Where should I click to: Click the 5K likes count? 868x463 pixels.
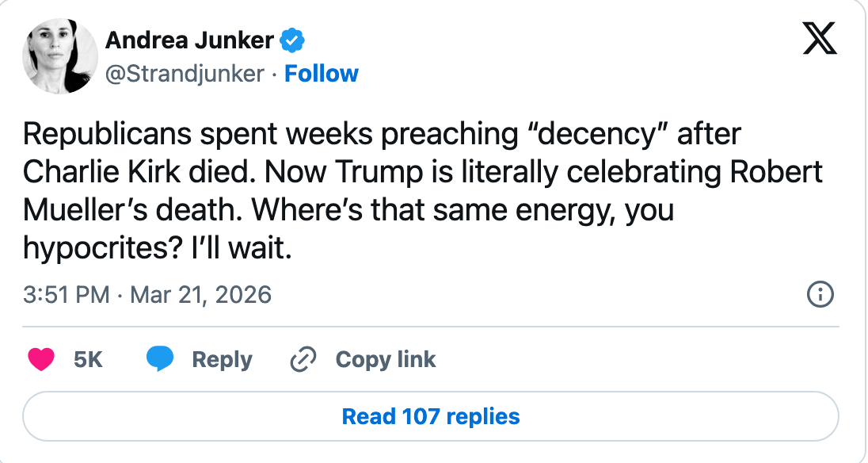point(88,360)
